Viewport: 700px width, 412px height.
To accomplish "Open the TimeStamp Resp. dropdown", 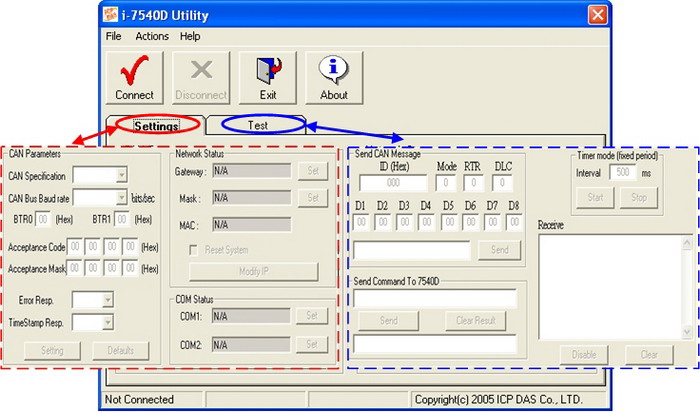I will pos(107,322).
